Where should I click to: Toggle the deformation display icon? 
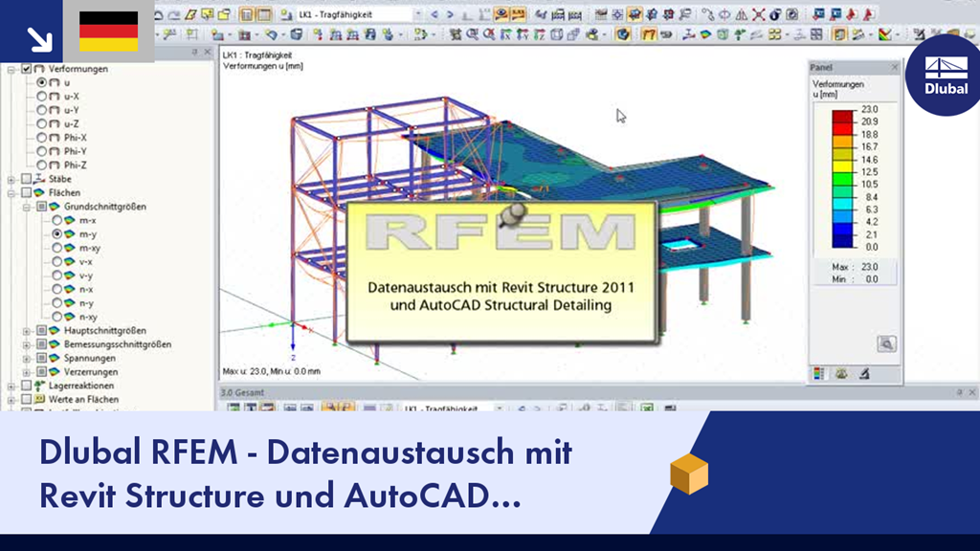pos(648,35)
